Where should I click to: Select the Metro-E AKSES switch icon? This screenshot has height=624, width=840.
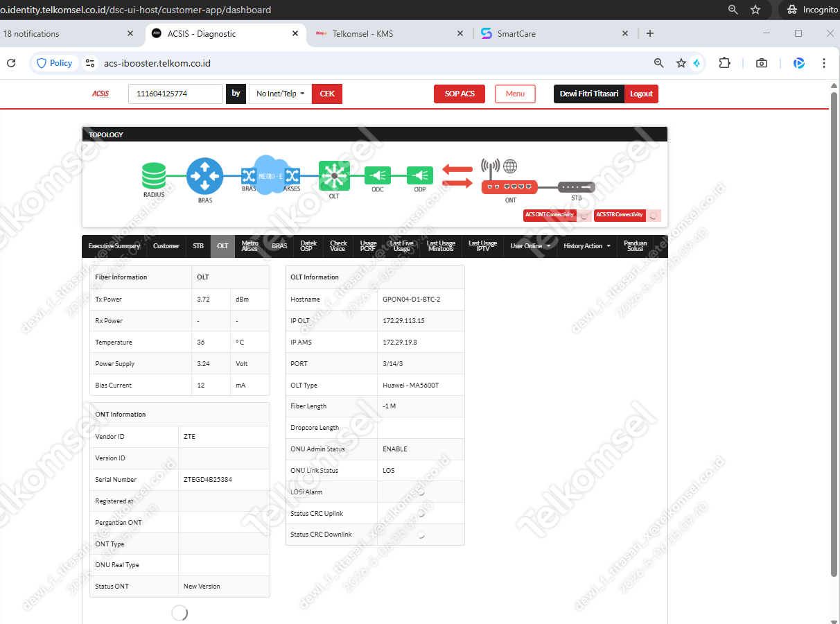pos(292,176)
